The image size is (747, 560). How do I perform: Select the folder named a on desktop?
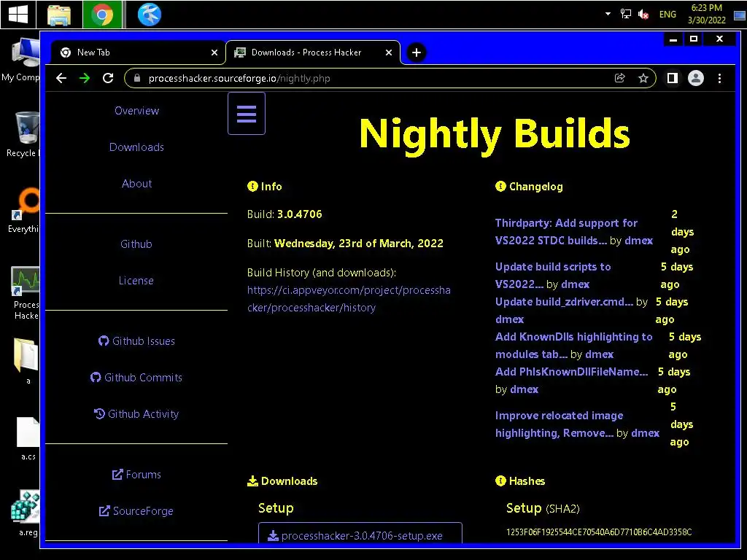pyautogui.click(x=26, y=361)
